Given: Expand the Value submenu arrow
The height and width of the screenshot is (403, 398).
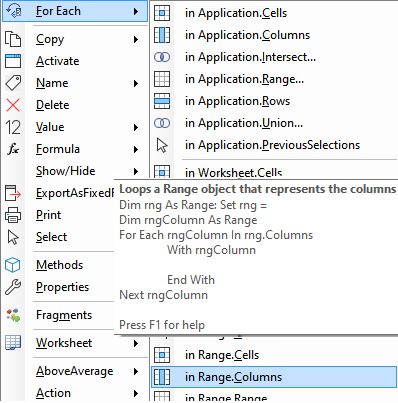Looking at the screenshot, I should (136, 127).
